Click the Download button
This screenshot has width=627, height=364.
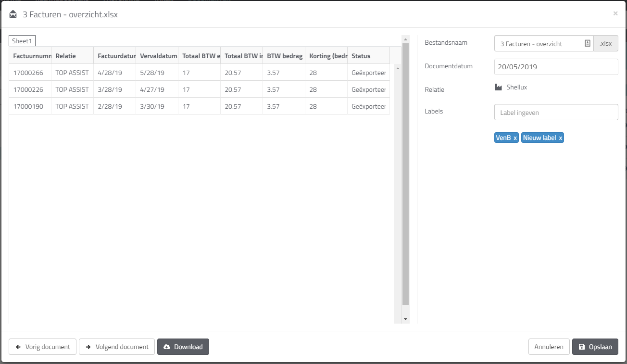[183, 346]
